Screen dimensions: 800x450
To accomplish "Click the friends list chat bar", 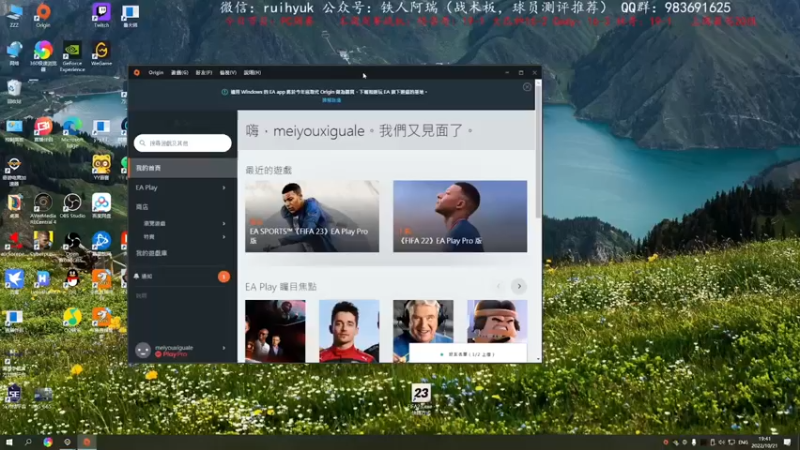I will click(468, 354).
